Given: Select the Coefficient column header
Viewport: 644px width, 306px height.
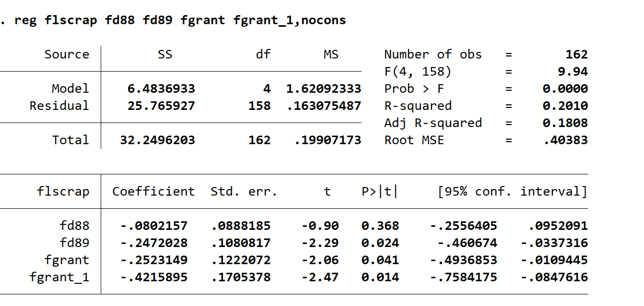Looking at the screenshot, I should click(154, 192).
